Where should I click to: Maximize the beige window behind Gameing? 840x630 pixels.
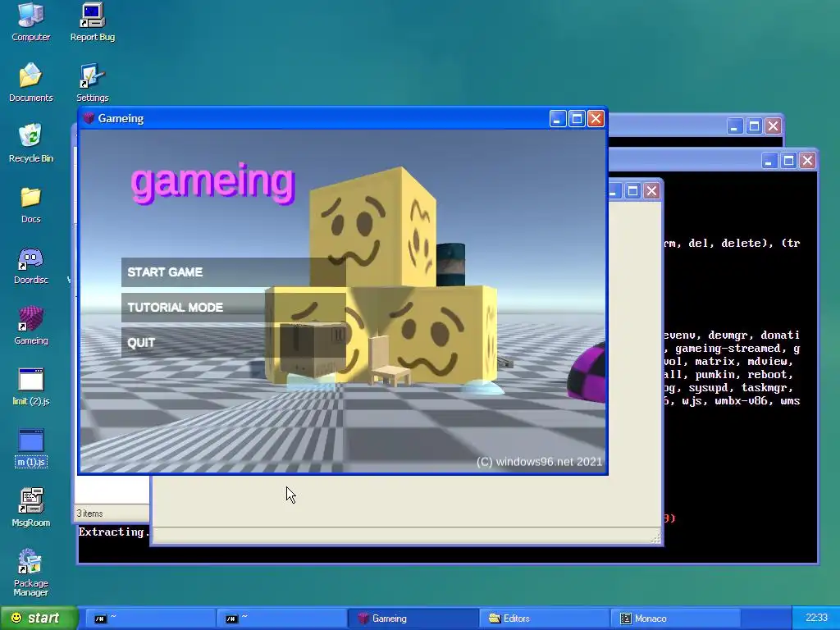pyautogui.click(x=632, y=190)
